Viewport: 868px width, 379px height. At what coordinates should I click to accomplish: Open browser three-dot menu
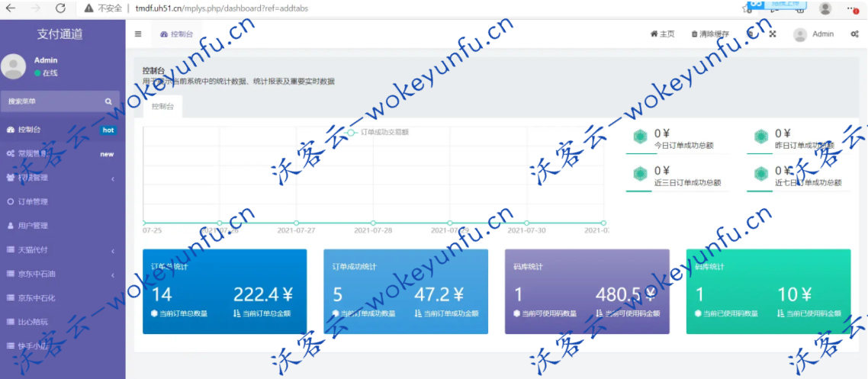[853, 8]
